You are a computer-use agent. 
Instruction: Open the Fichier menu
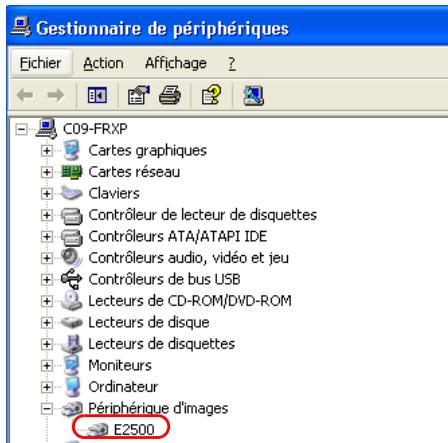coord(40,63)
